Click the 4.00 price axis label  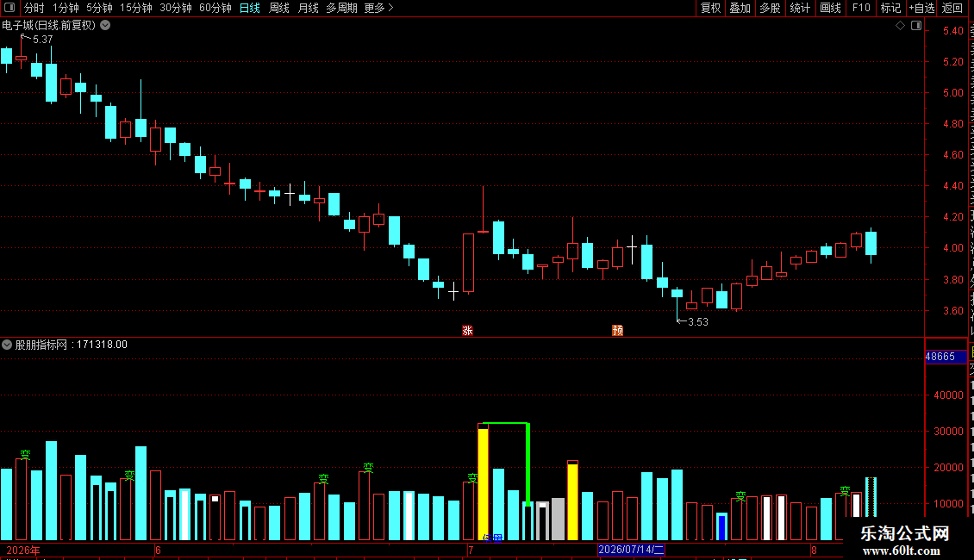952,248
